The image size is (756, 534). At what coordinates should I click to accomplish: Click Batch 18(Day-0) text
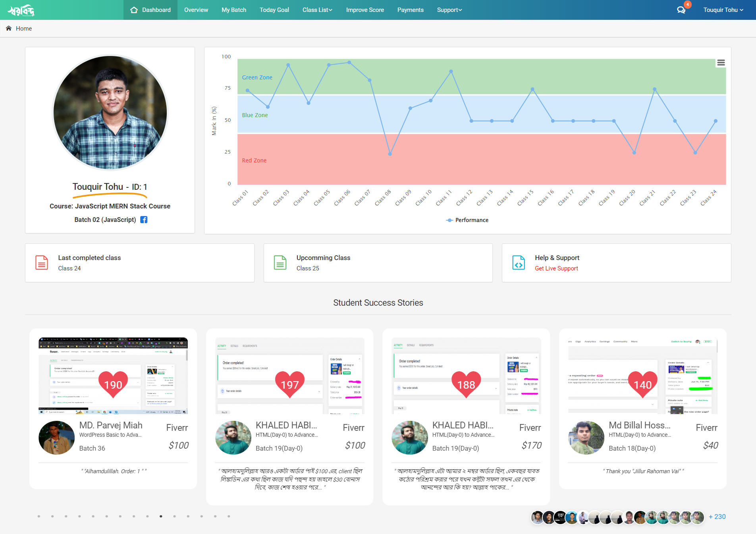coord(632,448)
